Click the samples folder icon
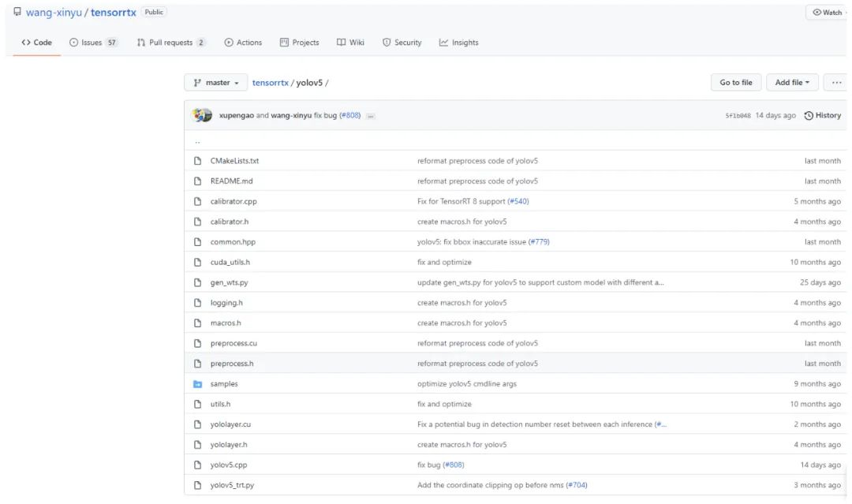The width and height of the screenshot is (852, 504). click(x=198, y=384)
